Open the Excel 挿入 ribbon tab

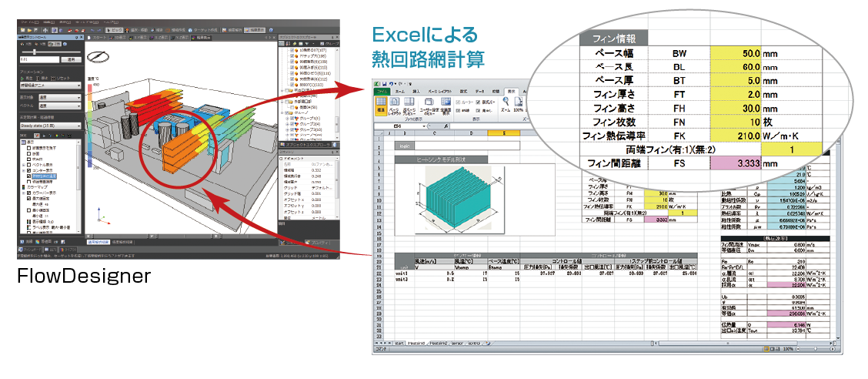click(x=416, y=92)
